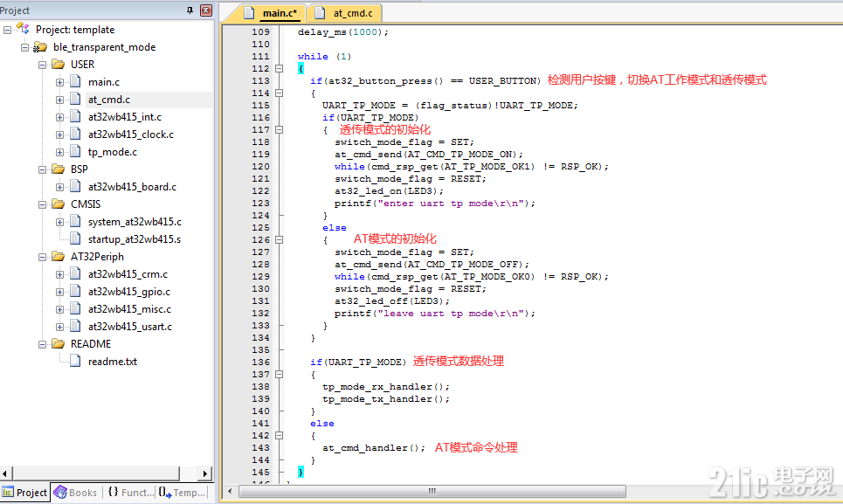Viewport: 843px width, 504px height.
Task: Click the USER group folder icon
Action: [x=58, y=65]
